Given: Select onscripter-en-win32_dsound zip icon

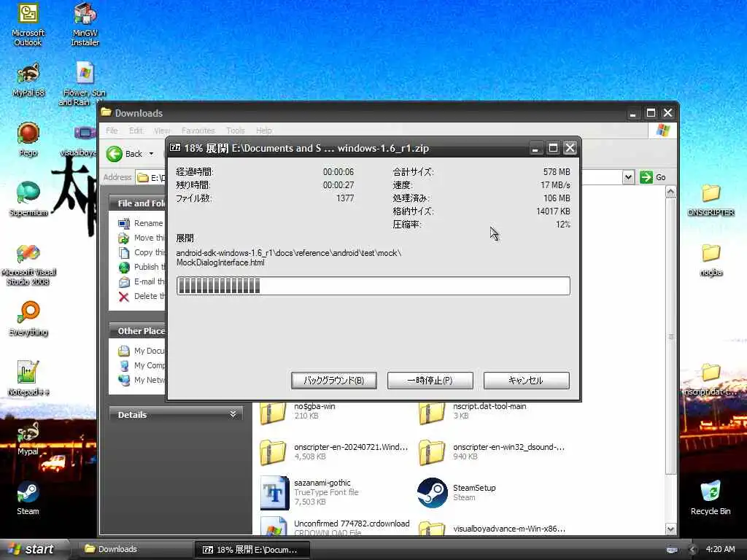Looking at the screenshot, I should (x=432, y=452).
